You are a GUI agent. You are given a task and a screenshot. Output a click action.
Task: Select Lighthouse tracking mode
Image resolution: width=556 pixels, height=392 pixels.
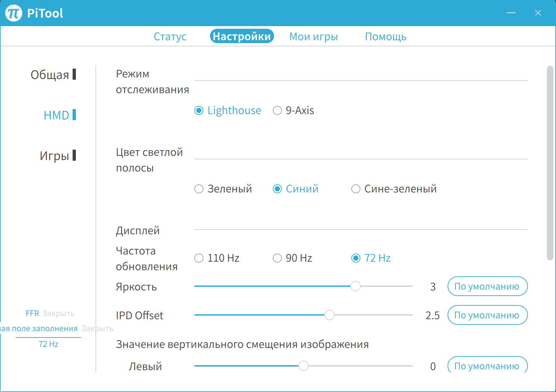[x=199, y=111]
